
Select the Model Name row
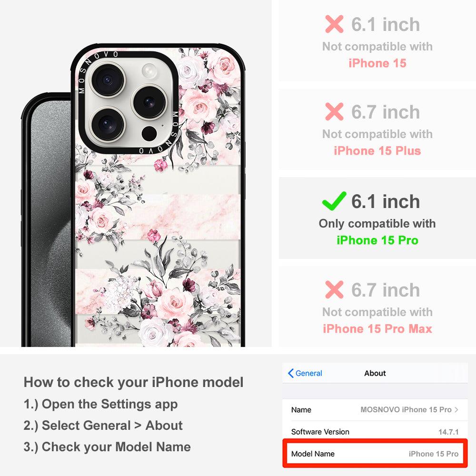point(375,454)
